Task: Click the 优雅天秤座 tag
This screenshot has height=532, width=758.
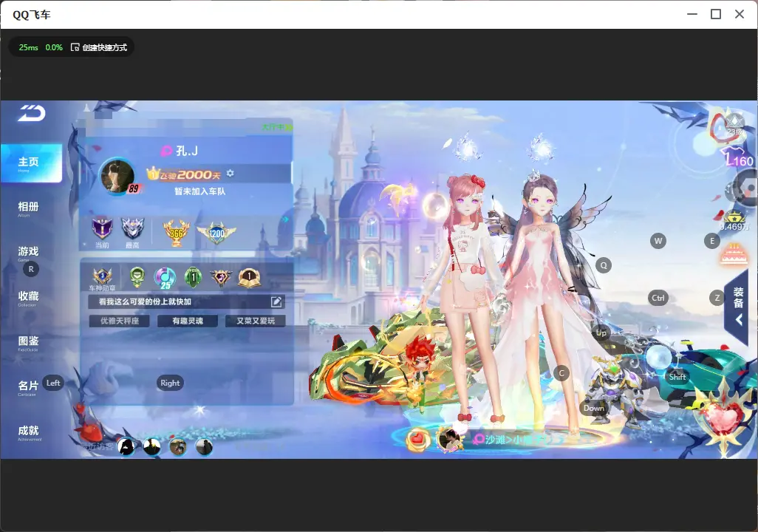Action: 120,321
